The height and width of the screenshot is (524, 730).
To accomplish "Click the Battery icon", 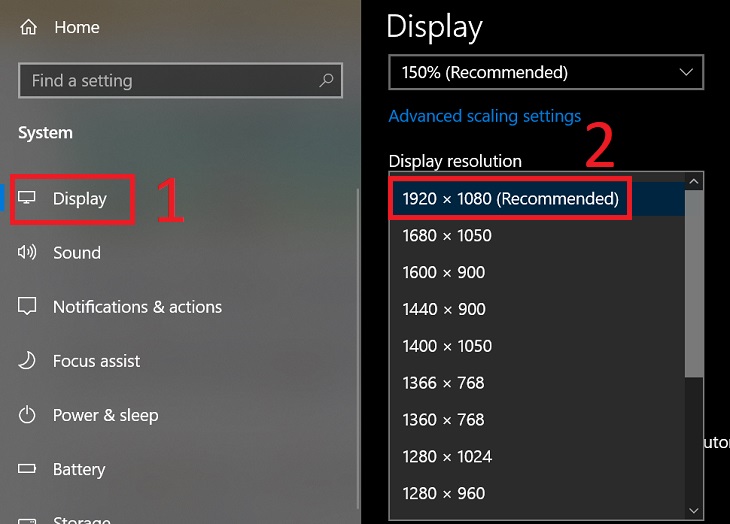I will click(28, 468).
